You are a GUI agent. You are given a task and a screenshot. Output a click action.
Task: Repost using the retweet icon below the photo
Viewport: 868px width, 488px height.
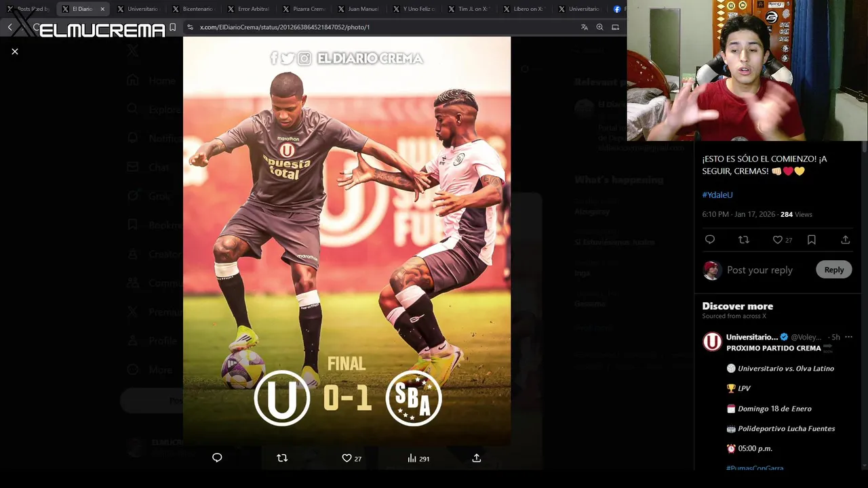(282, 457)
